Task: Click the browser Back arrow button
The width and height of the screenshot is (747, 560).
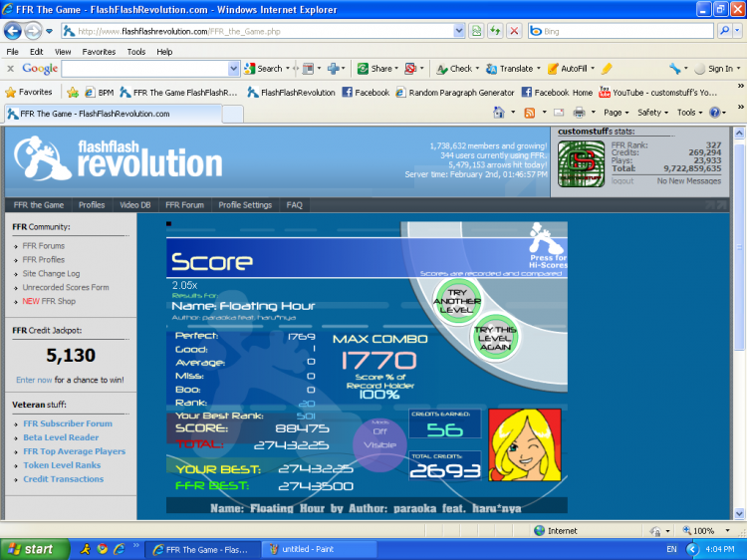Action: click(14, 31)
